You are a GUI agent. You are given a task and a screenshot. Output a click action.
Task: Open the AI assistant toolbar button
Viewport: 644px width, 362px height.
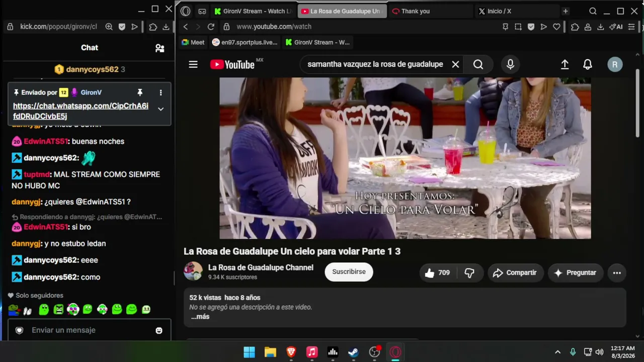coord(616,27)
